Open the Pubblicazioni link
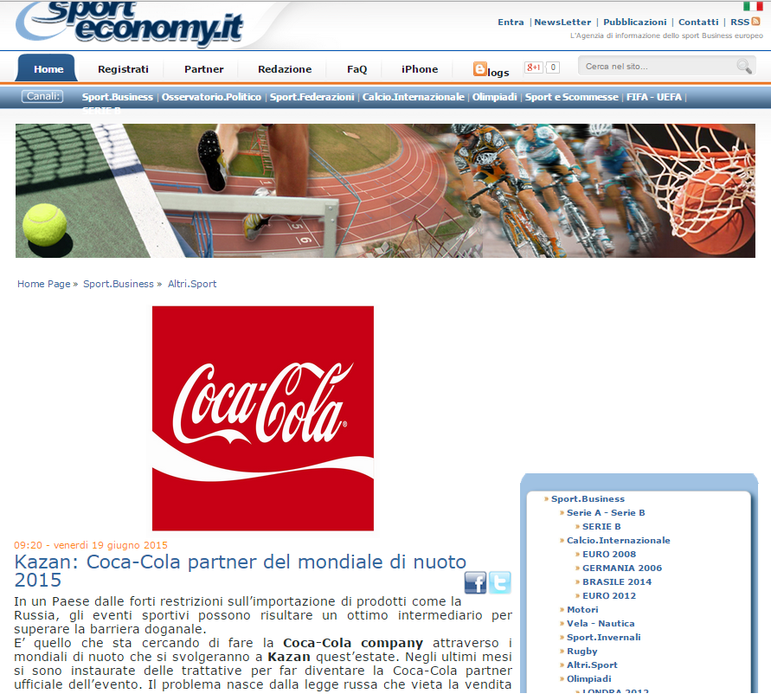This screenshot has width=771, height=700. click(635, 22)
